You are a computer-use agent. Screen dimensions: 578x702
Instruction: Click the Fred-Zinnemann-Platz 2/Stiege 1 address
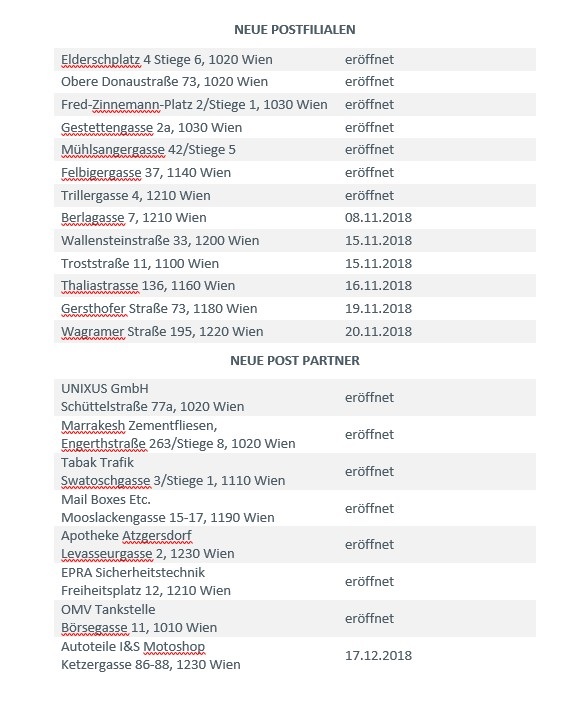(x=194, y=105)
